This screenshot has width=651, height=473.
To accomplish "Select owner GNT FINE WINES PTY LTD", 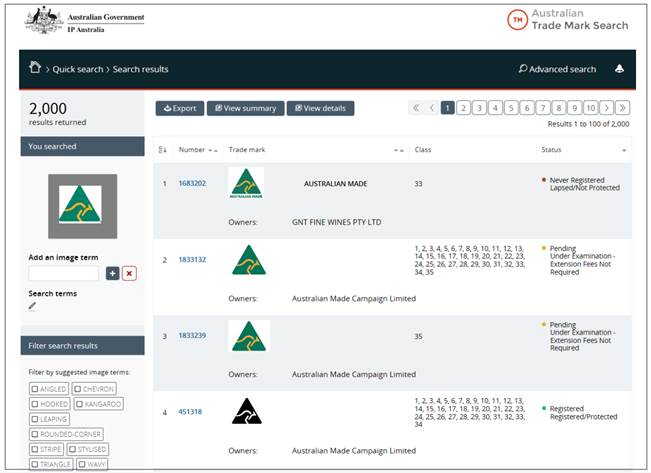I will tap(336, 222).
